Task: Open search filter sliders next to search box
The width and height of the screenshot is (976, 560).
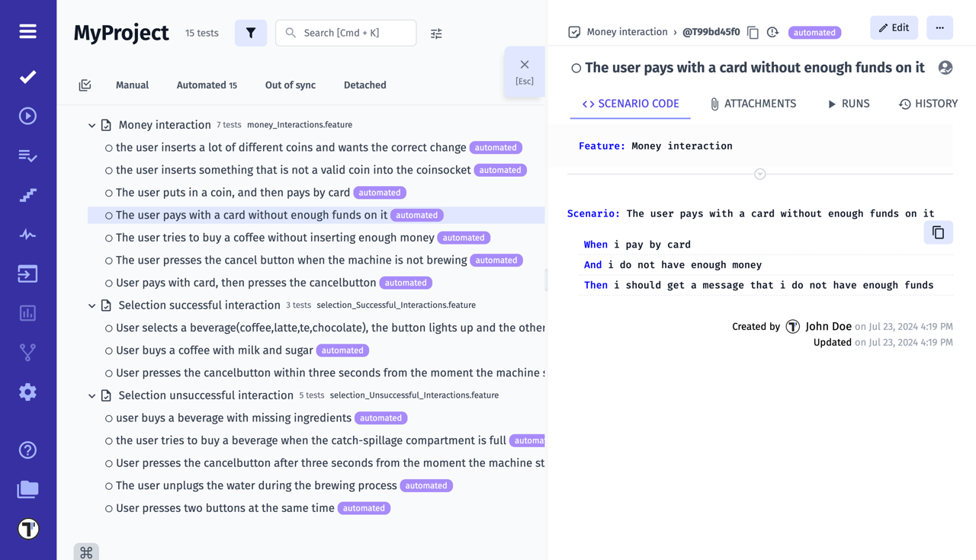Action: [x=435, y=33]
